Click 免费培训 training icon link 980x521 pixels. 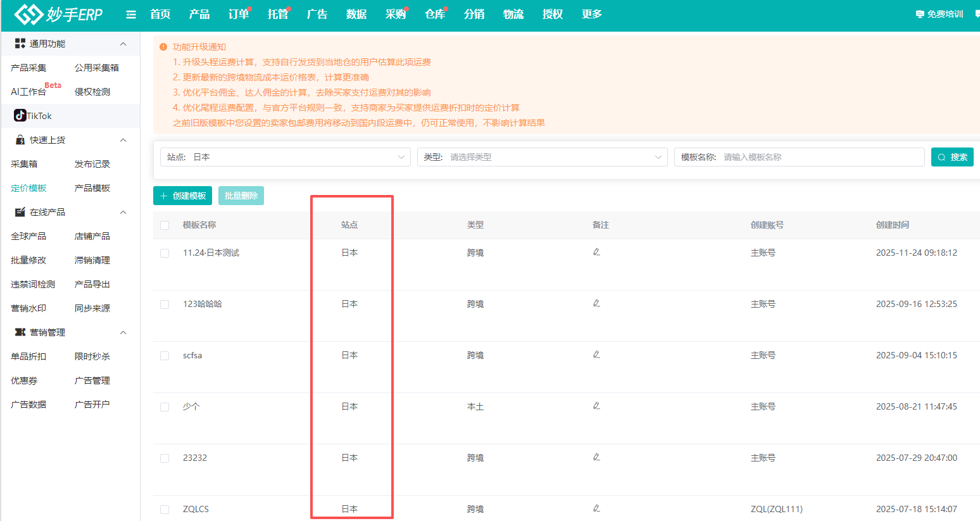[939, 14]
